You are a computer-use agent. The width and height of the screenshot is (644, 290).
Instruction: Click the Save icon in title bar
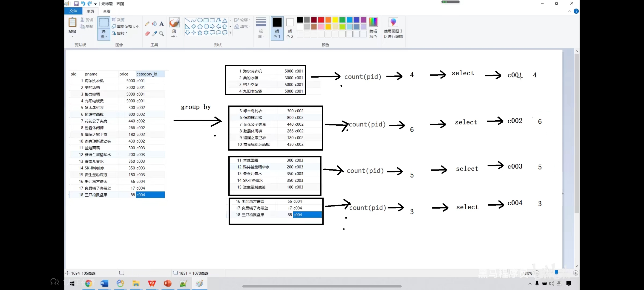tap(76, 3)
